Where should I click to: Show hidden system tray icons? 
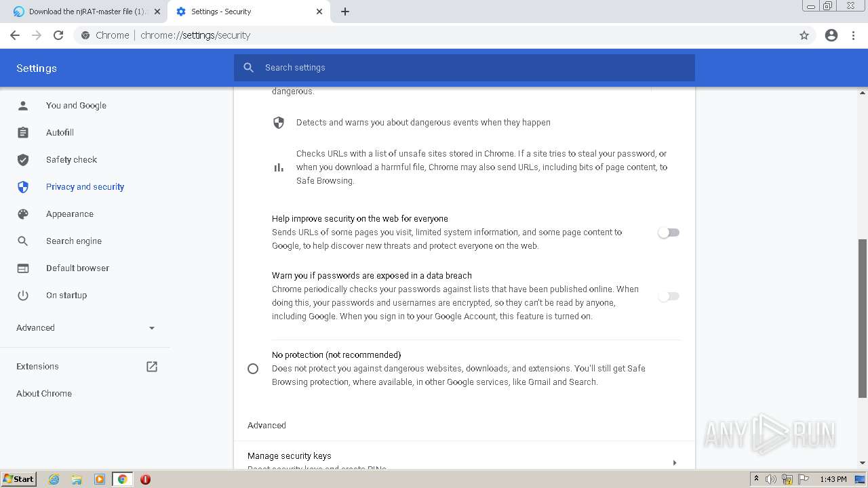tap(756, 479)
